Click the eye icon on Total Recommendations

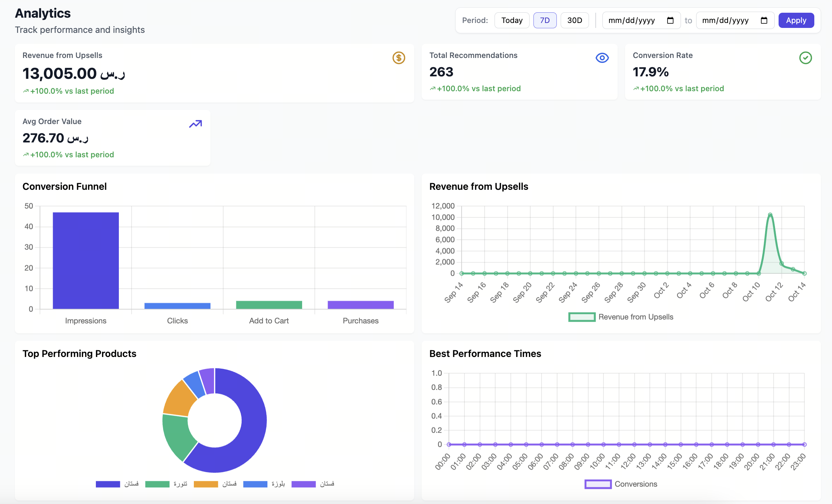602,58
